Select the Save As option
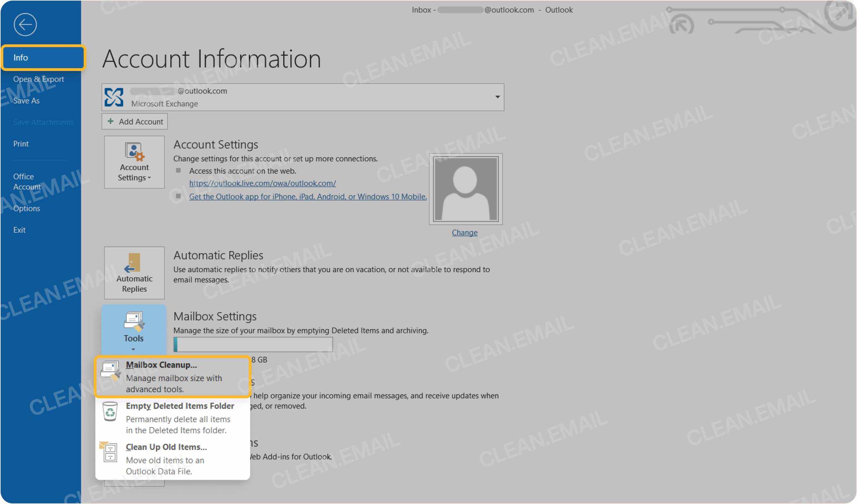 [x=26, y=100]
